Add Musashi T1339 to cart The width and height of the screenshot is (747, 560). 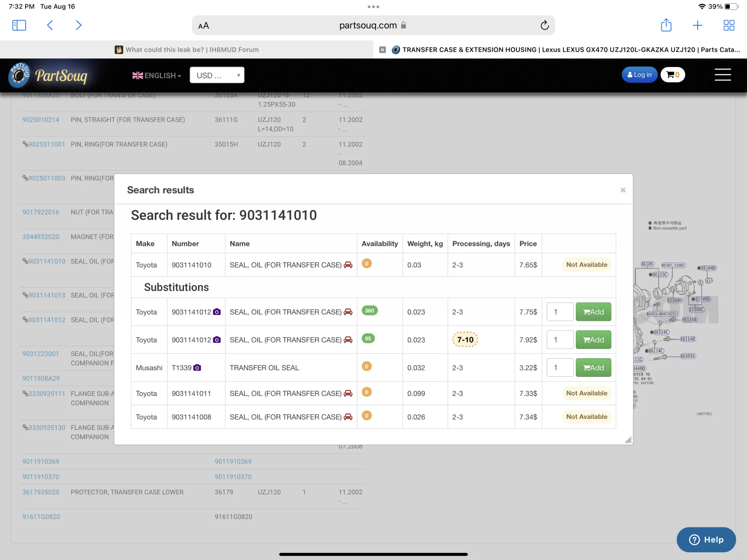593,367
